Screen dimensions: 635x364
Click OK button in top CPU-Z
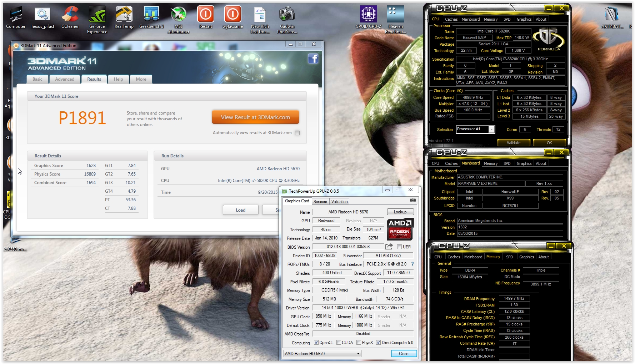coord(549,143)
